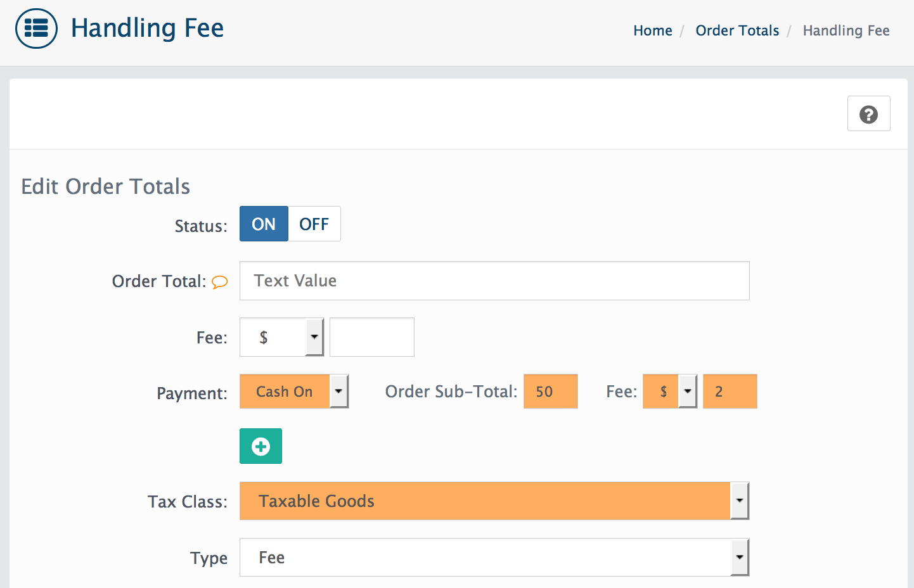Click the Edit Order Totals heading
The image size is (914, 588).
coord(106,186)
